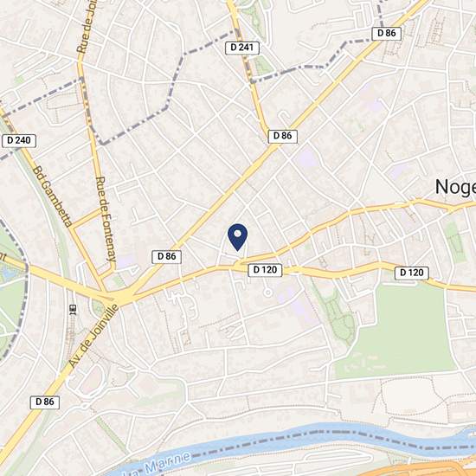The height and width of the screenshot is (476, 476).
Task: Click the partially cut Rue de Joi label at top
Action: tap(87, 28)
